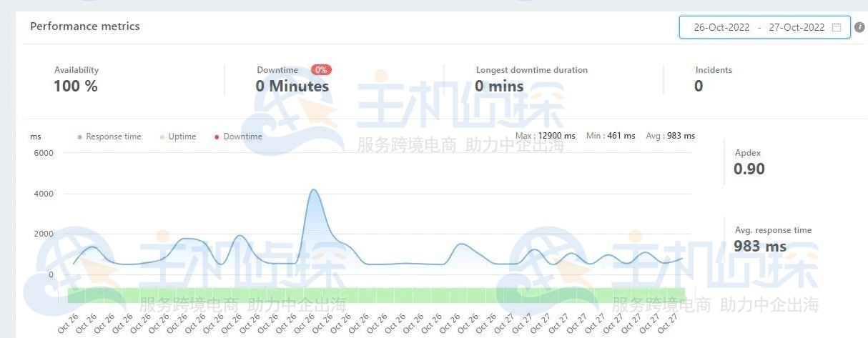Open the calendar icon in date range picker
Image resolution: width=868 pixels, height=338 pixels.
(837, 27)
